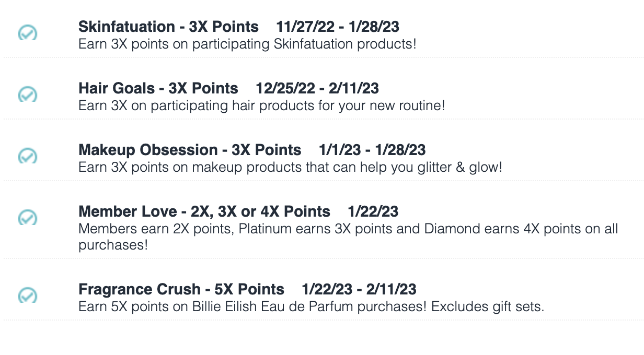Screen dimensions: 644x355
Task: Select the 1/22/23 - 2/11/23 date range
Action: tap(359, 289)
